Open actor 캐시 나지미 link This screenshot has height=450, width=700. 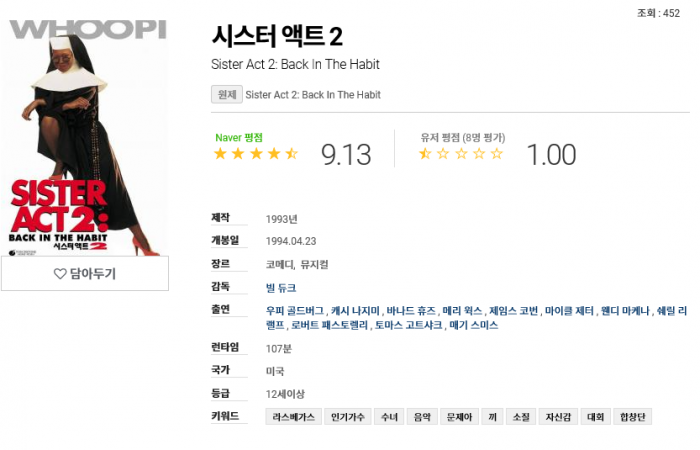(x=355, y=311)
